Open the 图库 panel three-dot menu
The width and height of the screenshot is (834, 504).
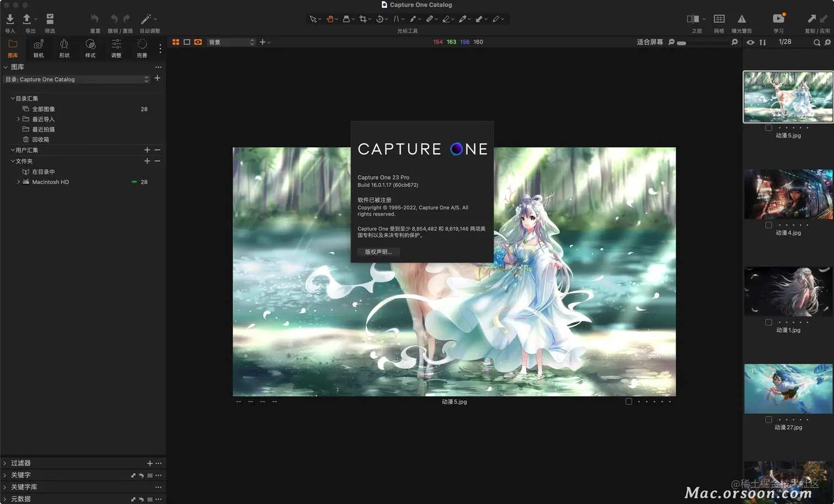tap(158, 67)
